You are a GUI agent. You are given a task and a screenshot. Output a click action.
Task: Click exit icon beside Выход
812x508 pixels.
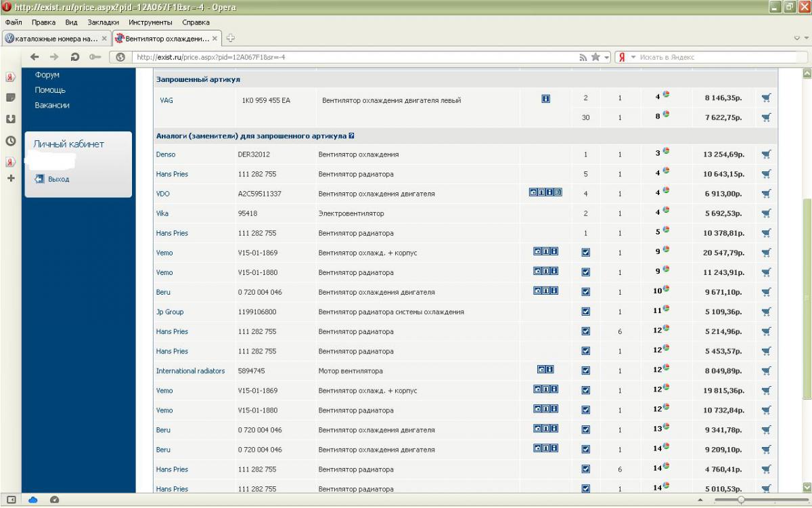pos(39,179)
